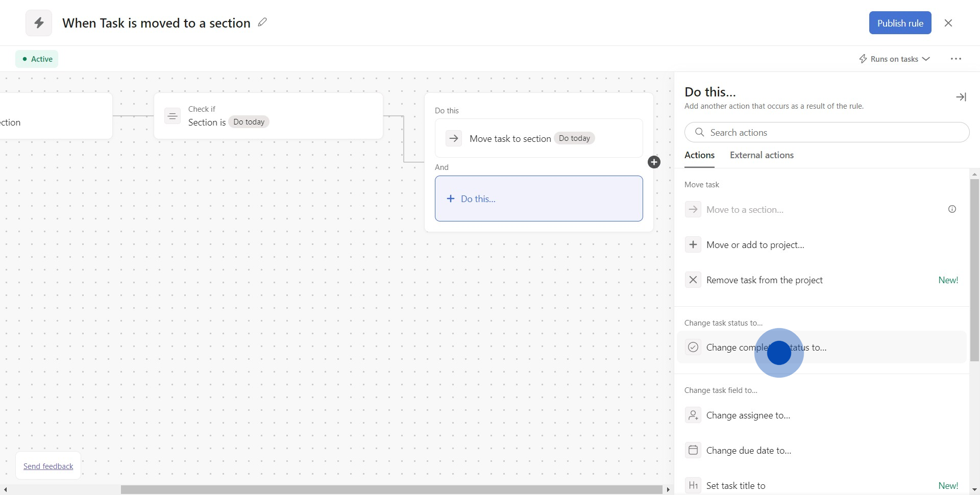This screenshot has width=980, height=495.
Task: Close the rule editor with X
Action: [x=948, y=23]
